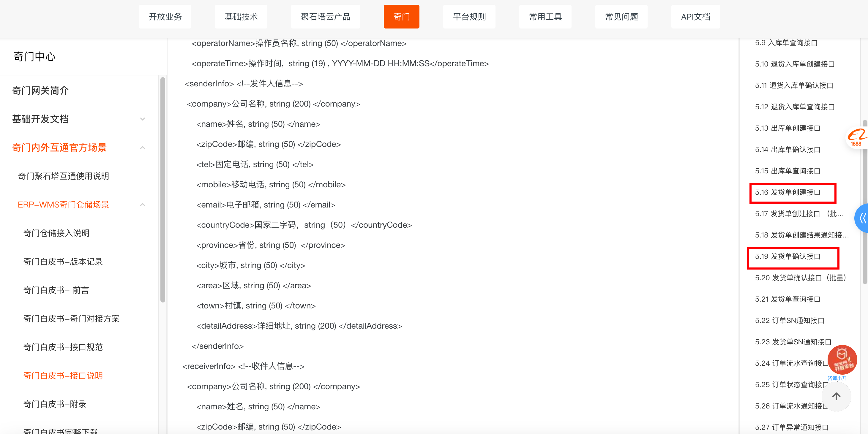
Task: Open 奇门仓储接入说明 page
Action: click(x=56, y=233)
